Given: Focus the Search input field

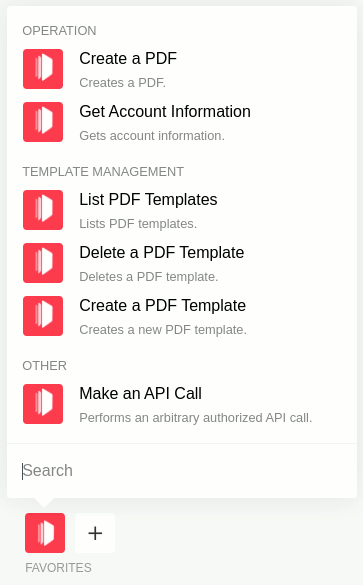Looking at the screenshot, I should pos(182,471).
